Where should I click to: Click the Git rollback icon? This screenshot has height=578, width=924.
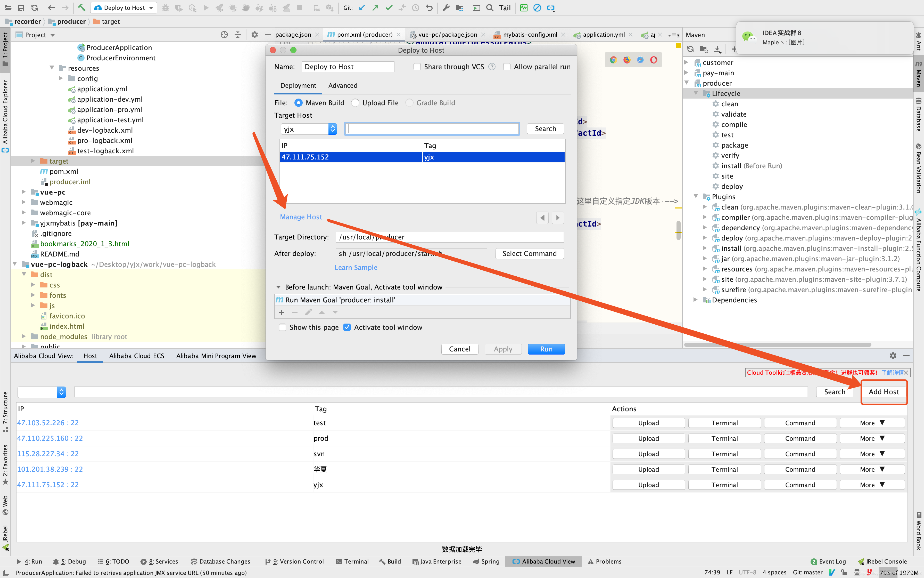click(x=429, y=8)
